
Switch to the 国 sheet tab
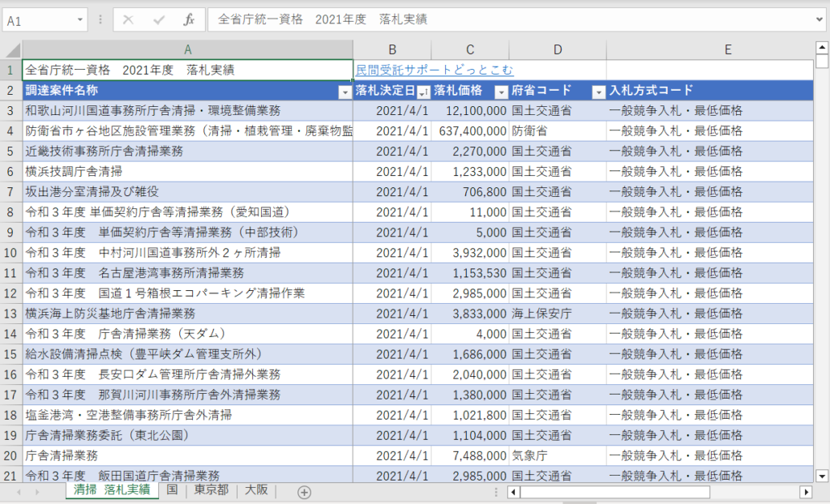point(172,491)
